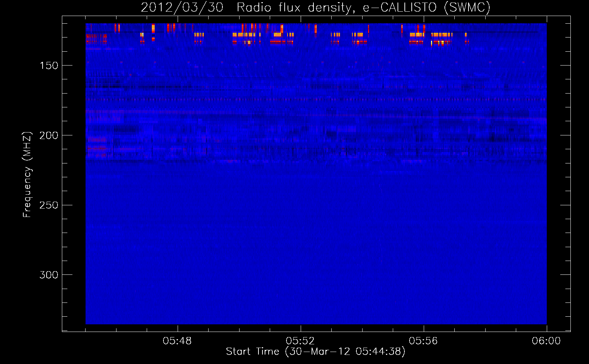The image size is (589, 364).
Task: Click the 06:00 time axis label
Action: (x=546, y=341)
